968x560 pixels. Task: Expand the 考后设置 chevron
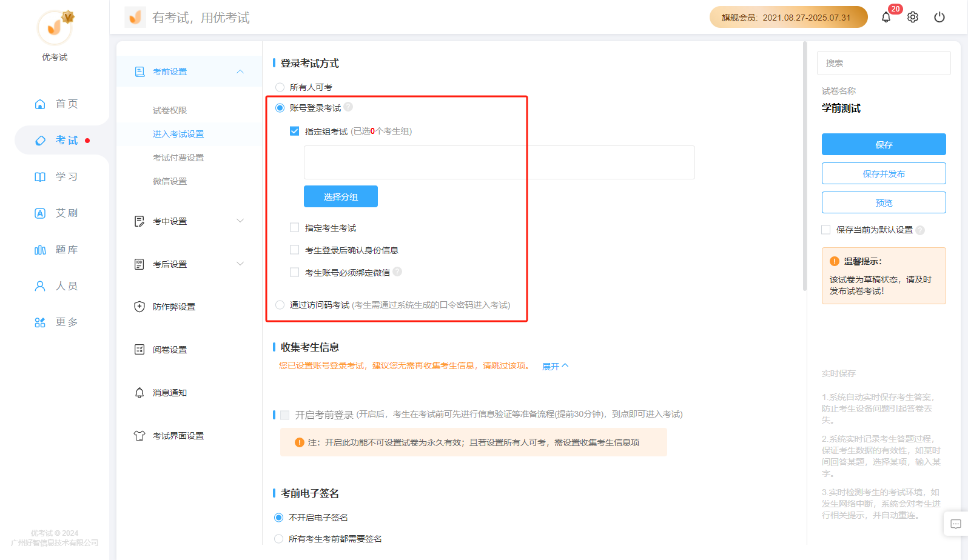coord(240,264)
